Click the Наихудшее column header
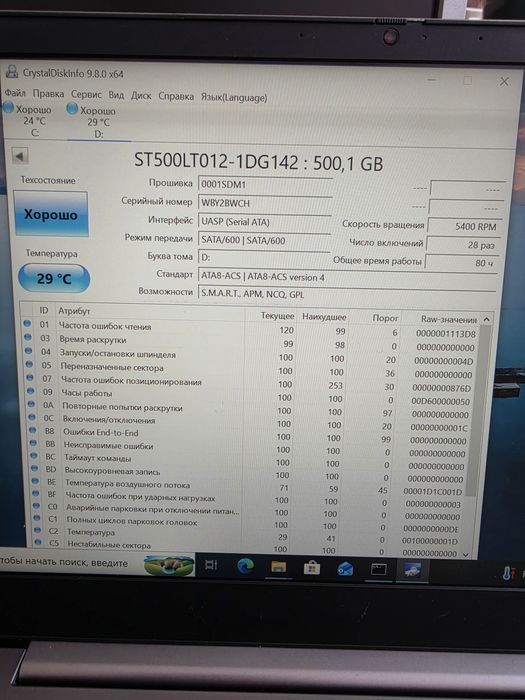The height and width of the screenshot is (700, 525). click(324, 317)
